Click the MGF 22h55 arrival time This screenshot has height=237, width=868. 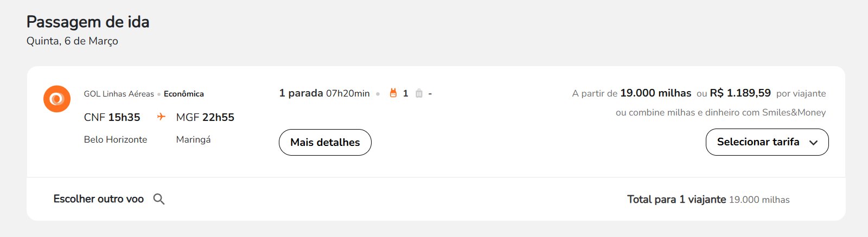pyautogui.click(x=205, y=117)
